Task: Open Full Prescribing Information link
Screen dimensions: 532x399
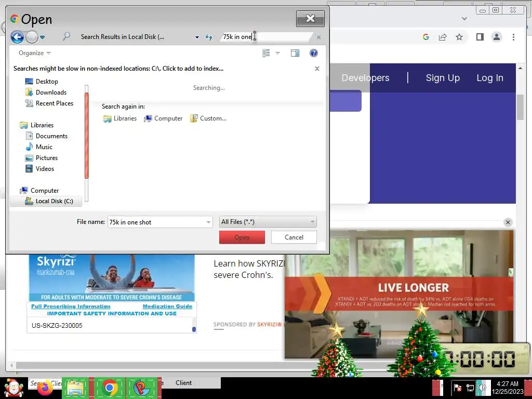Action: click(71, 307)
